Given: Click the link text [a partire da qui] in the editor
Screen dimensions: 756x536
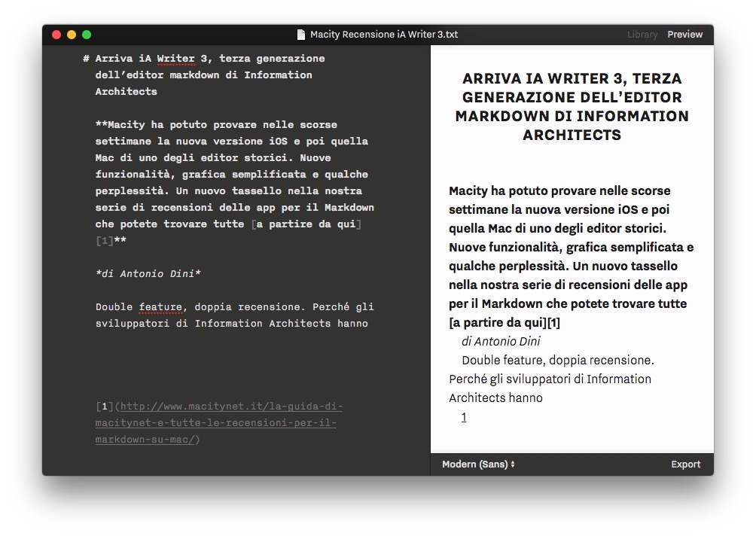Looking at the screenshot, I should coord(306,224).
